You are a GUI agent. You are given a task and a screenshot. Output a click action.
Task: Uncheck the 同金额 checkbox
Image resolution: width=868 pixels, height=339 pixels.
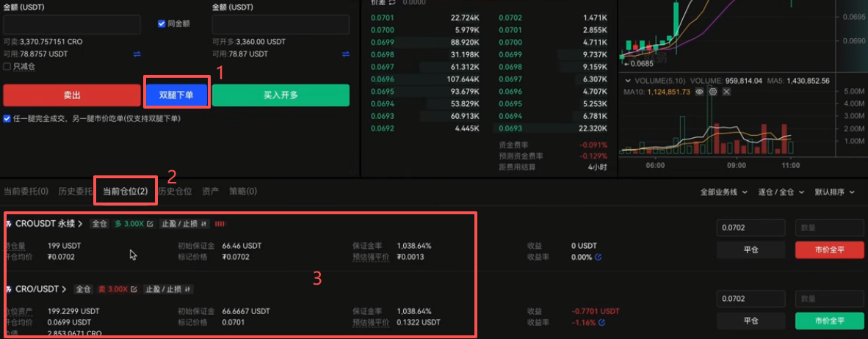(162, 23)
